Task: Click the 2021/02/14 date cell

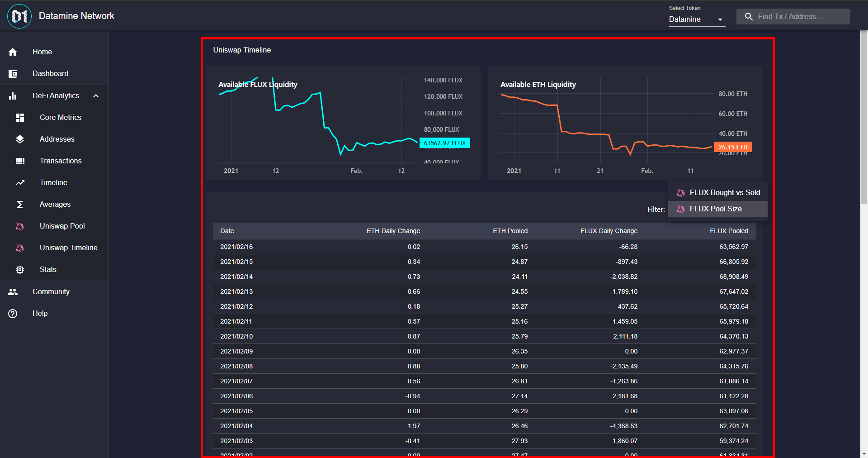Action: click(236, 277)
